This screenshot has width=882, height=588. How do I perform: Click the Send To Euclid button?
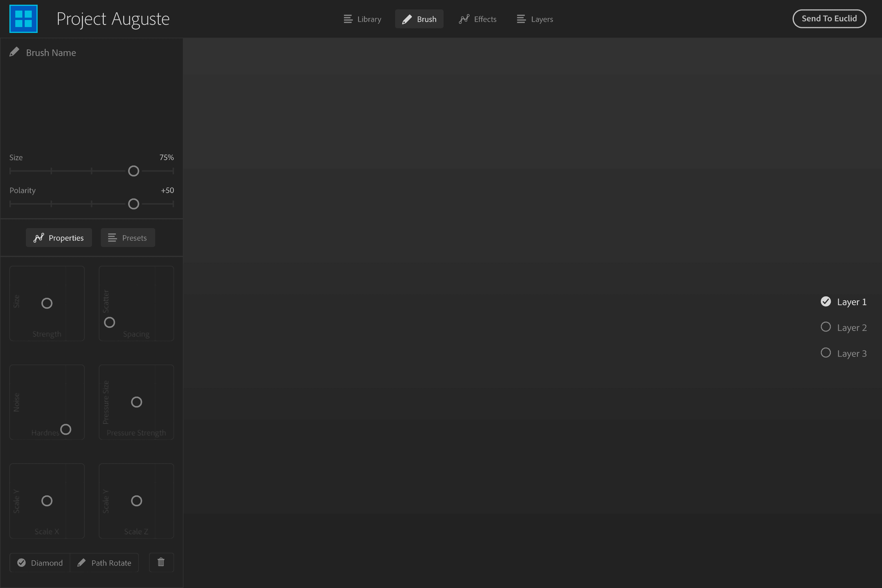829,18
